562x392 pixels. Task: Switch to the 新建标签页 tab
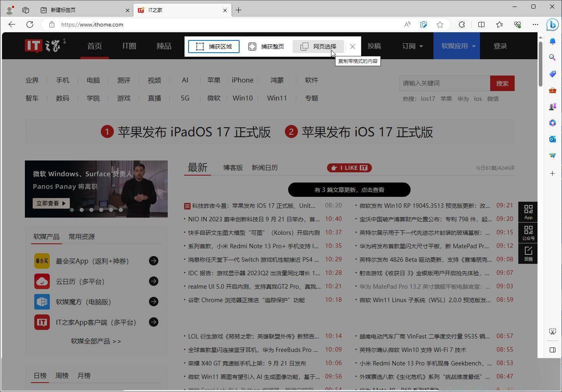[84, 10]
